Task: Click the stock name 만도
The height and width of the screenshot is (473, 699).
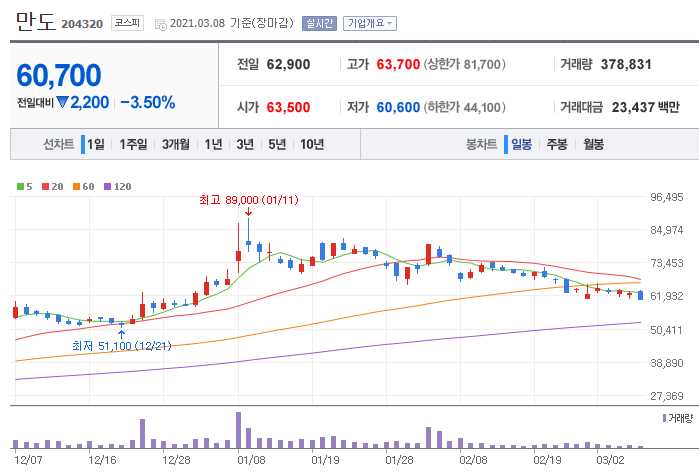Action: tap(35, 21)
